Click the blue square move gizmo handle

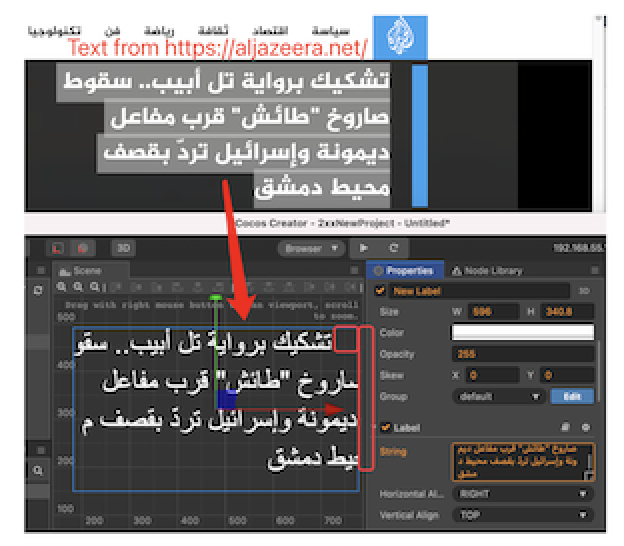click(226, 399)
